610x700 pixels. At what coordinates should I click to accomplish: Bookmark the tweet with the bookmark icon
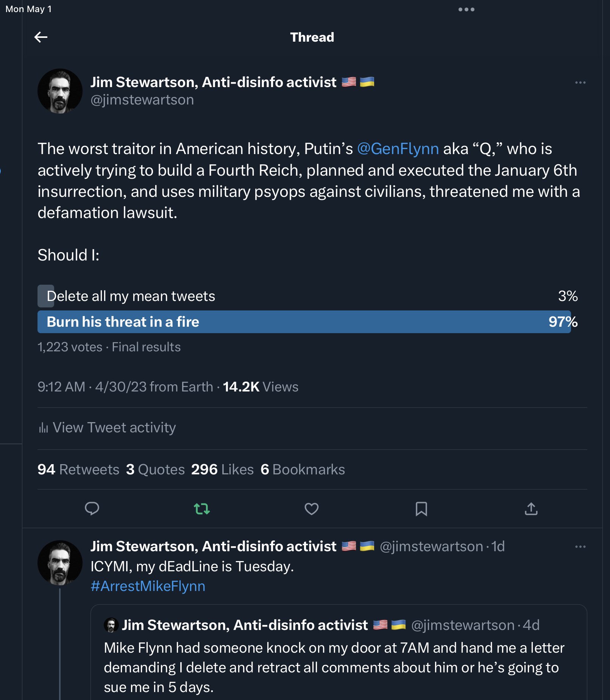pyautogui.click(x=421, y=508)
